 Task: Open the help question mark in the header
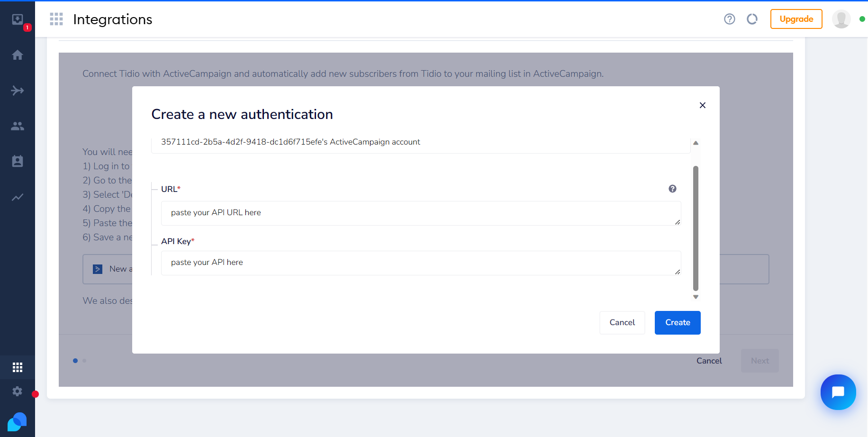point(730,19)
